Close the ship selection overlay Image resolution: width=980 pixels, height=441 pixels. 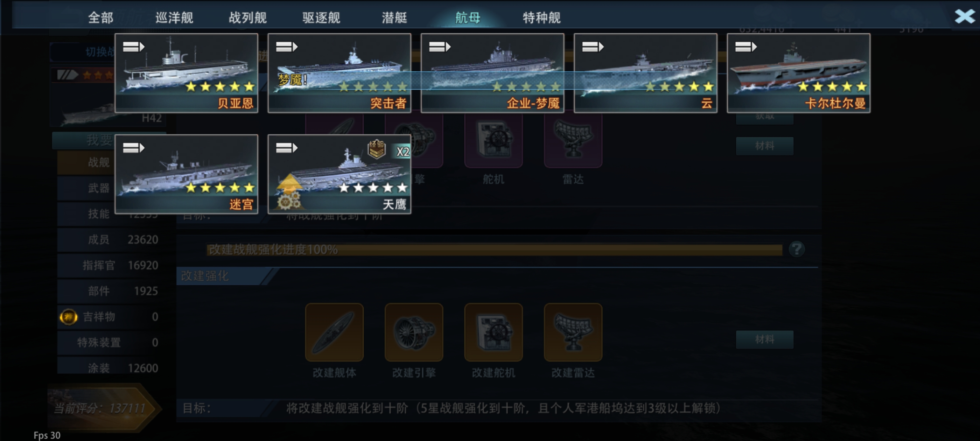964,16
